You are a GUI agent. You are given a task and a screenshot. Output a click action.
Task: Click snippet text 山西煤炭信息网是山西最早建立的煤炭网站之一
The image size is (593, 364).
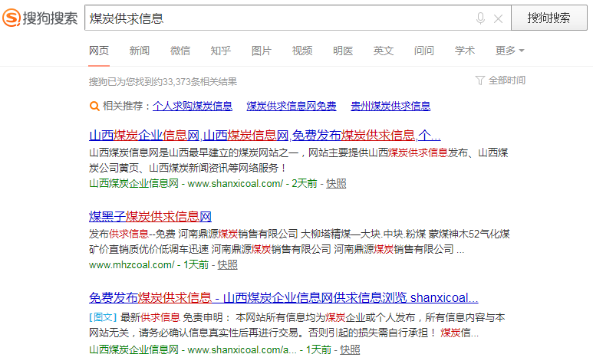pyautogui.click(x=193, y=153)
